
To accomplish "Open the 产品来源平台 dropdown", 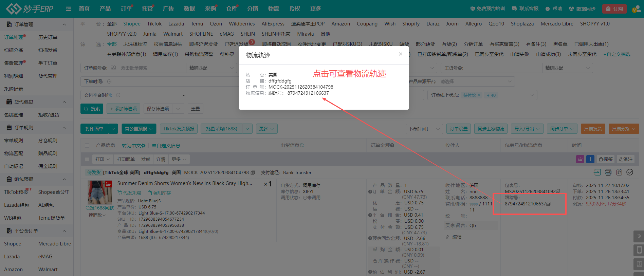I will coord(476,81).
